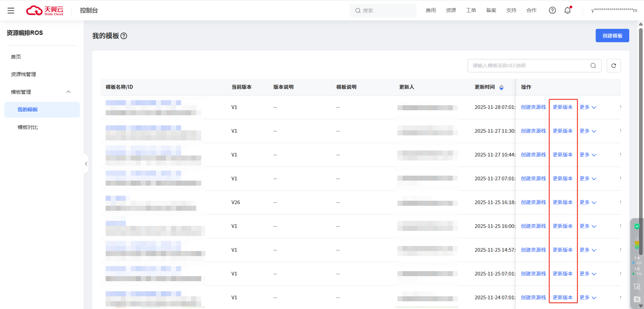The width and height of the screenshot is (644, 309).
Task: Click the 创建模板 button
Action: [x=612, y=36]
